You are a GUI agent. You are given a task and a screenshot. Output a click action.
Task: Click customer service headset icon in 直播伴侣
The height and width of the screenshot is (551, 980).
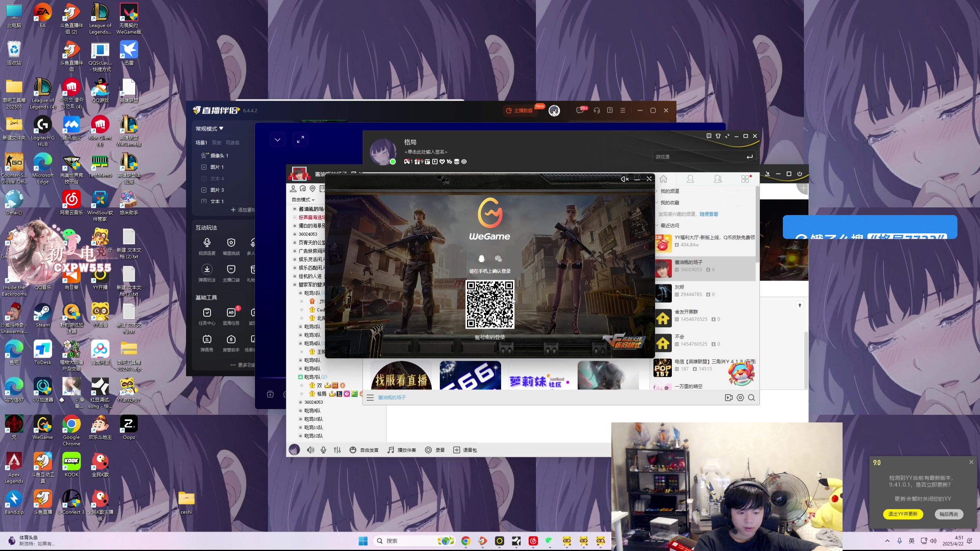pos(596,111)
